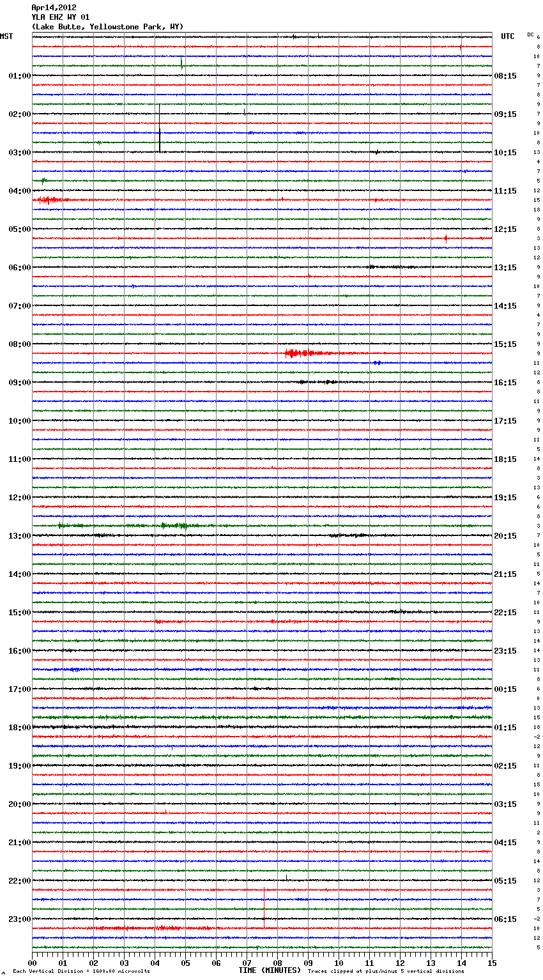
Task: Click the "17:15" UTC time label
Action: coord(505,421)
